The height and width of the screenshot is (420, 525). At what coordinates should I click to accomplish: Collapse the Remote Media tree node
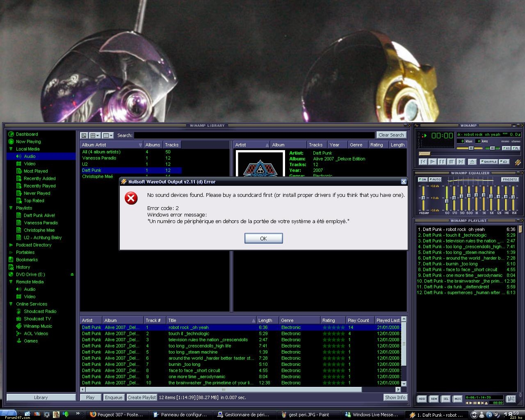click(x=11, y=282)
